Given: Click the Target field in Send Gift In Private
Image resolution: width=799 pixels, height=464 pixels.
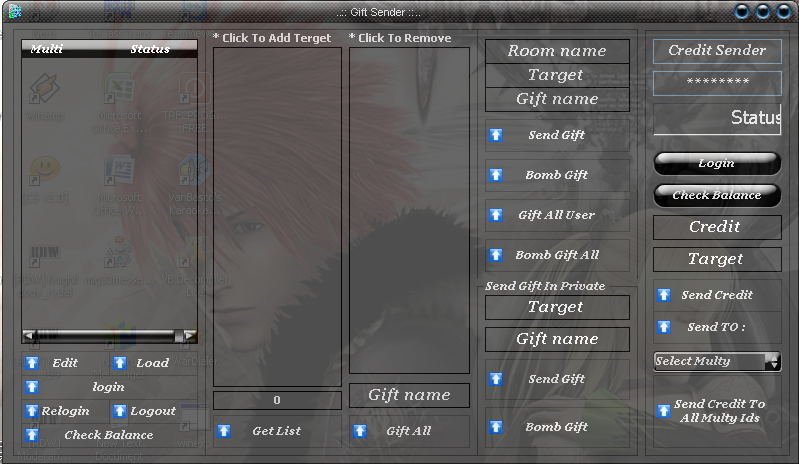Looking at the screenshot, I should click(557, 307).
